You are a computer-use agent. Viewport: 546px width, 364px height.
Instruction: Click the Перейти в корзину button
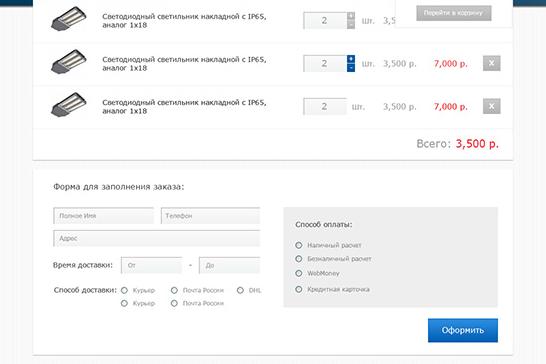point(454,13)
